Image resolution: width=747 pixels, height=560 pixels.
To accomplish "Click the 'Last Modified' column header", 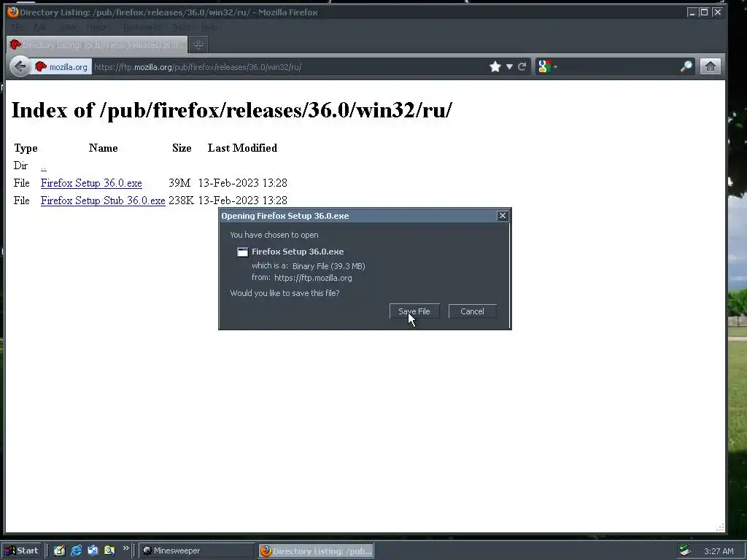I will [x=242, y=148].
